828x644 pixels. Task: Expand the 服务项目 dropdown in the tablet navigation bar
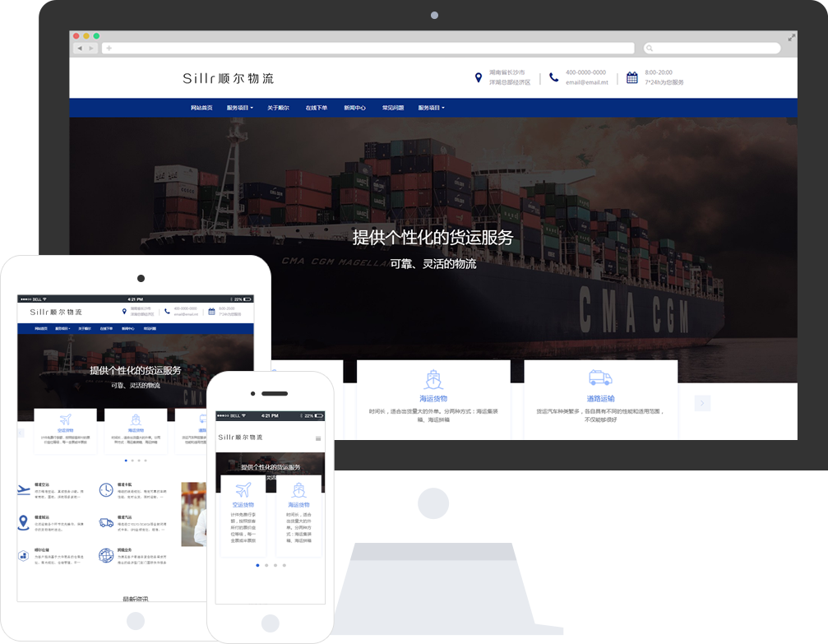(62, 329)
